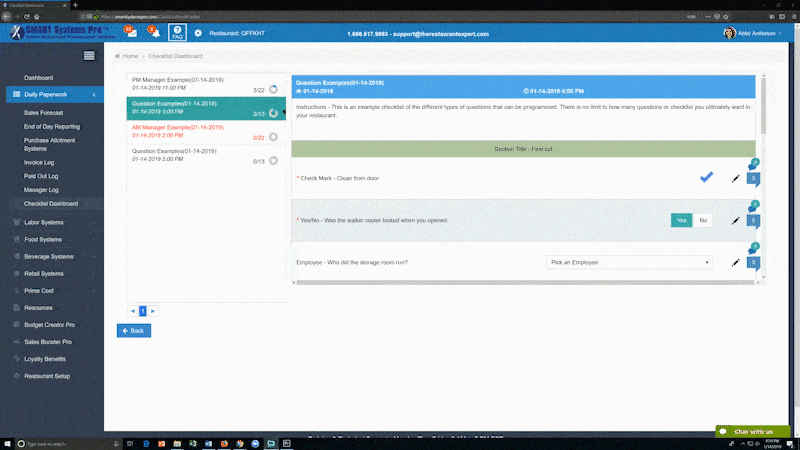Open Manager Log in sidebar
Image resolution: width=800 pixels, height=450 pixels.
[41, 190]
